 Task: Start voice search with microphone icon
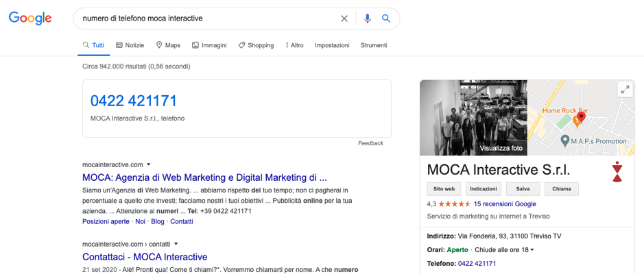(367, 18)
